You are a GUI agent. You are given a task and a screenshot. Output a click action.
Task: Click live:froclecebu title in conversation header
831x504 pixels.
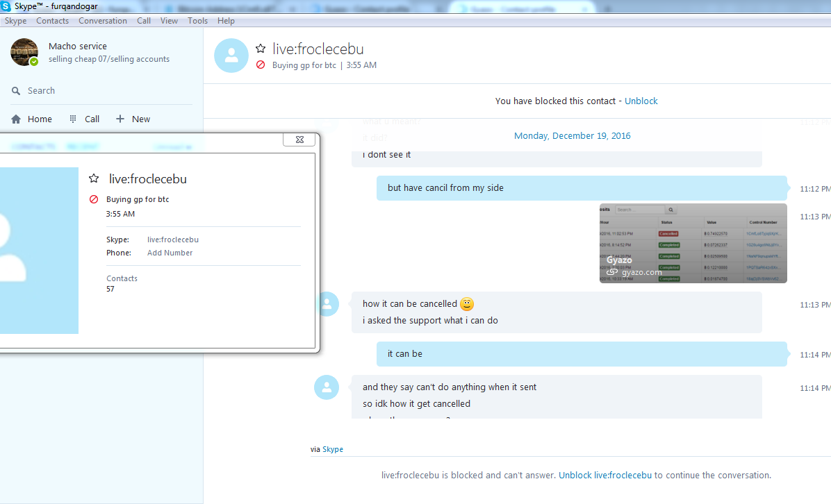318,49
